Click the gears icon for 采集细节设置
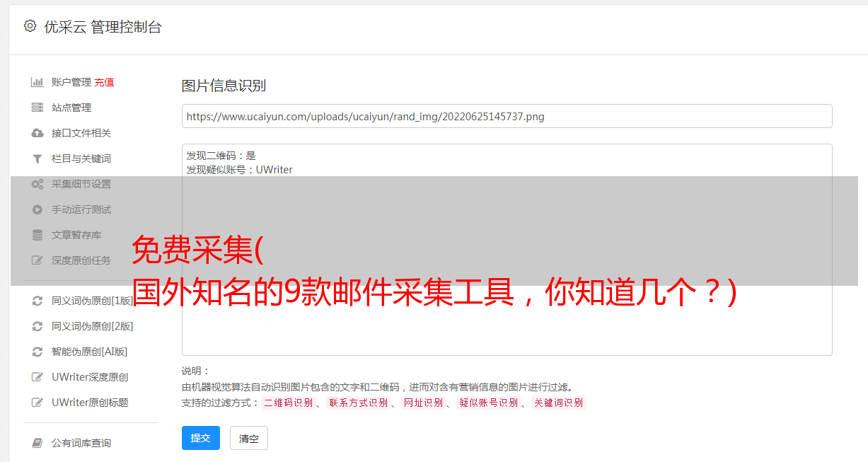868x462 pixels. coord(37,184)
